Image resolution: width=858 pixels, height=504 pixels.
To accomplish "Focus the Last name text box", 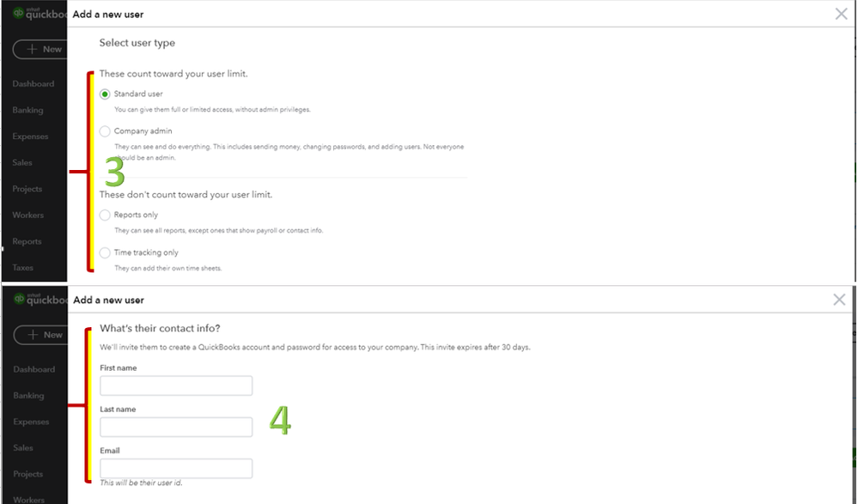I will tap(176, 427).
